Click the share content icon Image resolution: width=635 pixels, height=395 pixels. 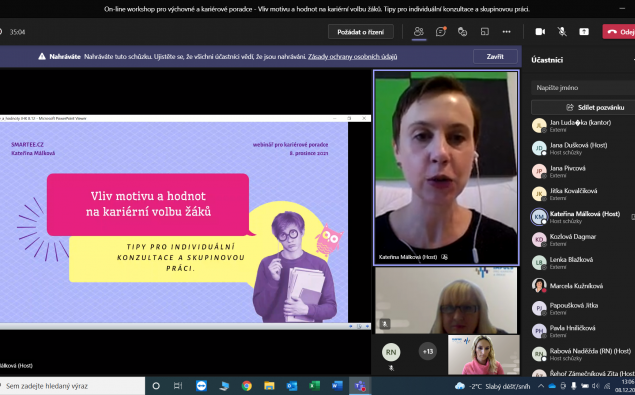pyautogui.click(x=584, y=32)
